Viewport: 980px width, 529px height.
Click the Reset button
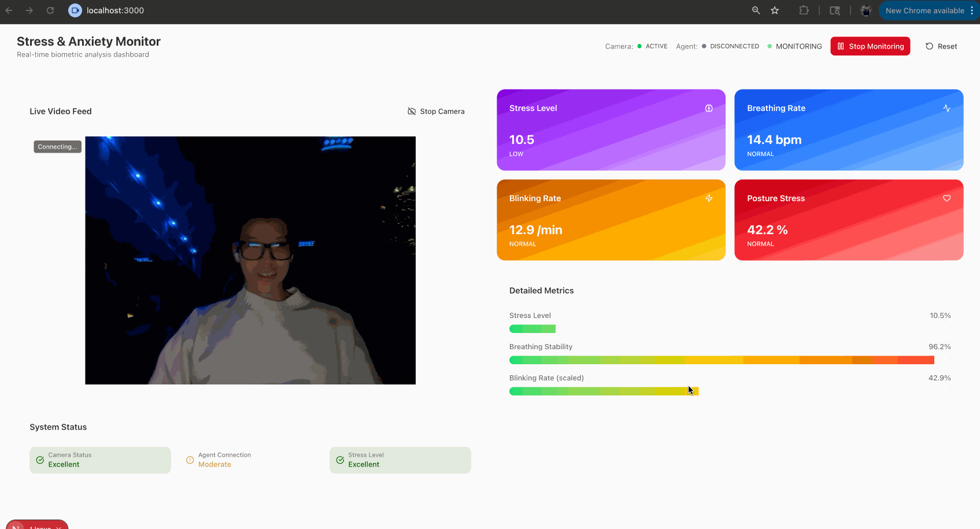point(941,46)
